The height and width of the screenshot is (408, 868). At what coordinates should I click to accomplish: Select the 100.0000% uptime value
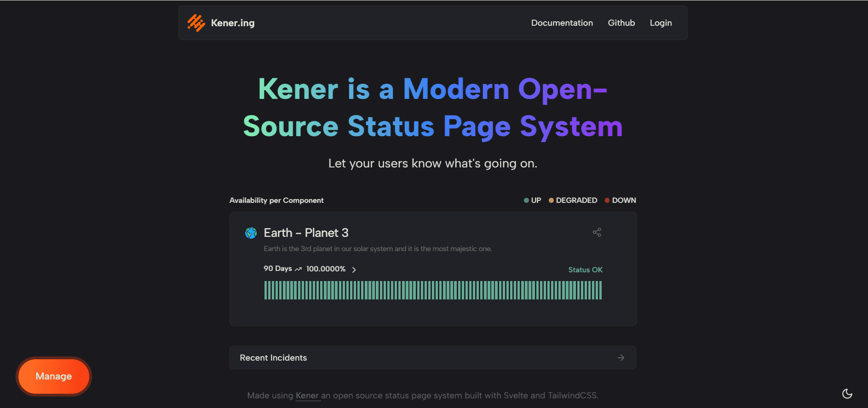[326, 269]
